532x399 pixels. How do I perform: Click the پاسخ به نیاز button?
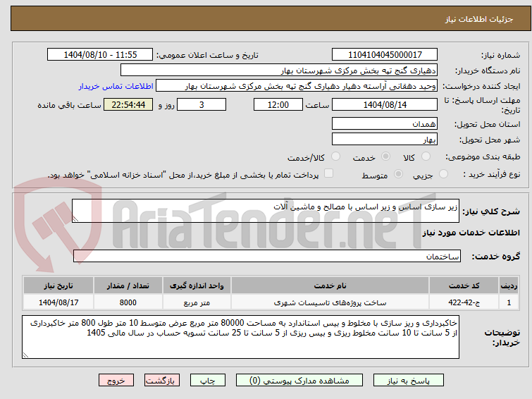click(x=409, y=381)
